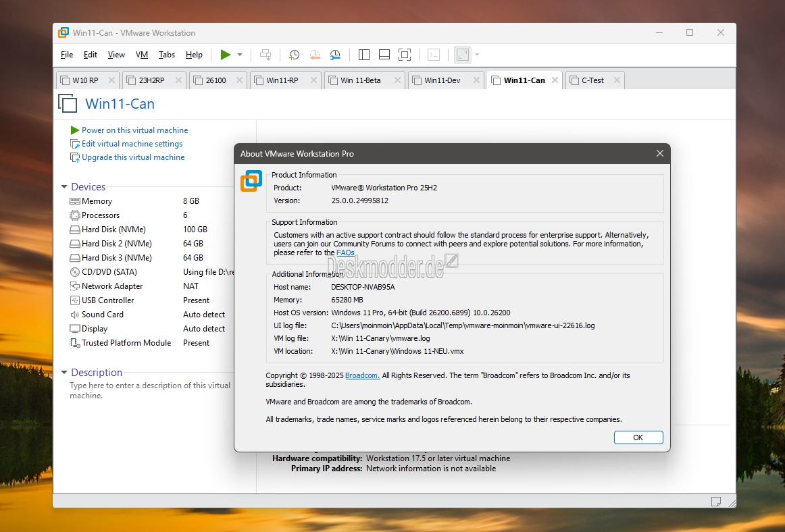Open the power options dropdown arrow

coord(240,55)
